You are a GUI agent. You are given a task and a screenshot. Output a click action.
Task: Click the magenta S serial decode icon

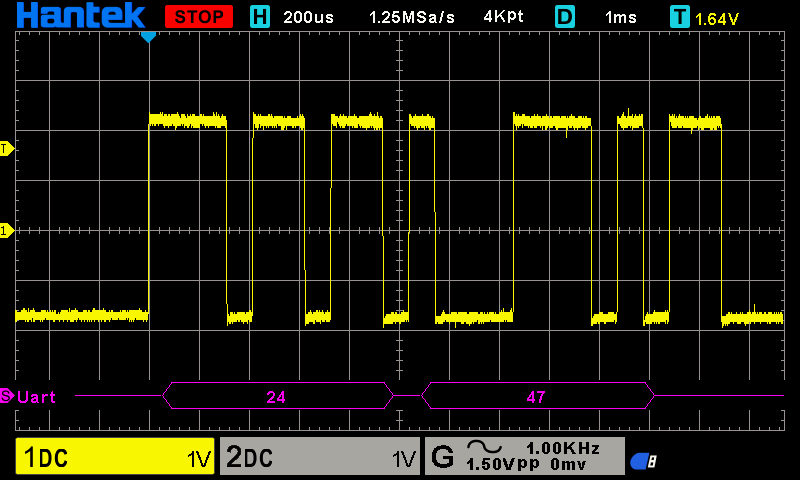pos(7,395)
